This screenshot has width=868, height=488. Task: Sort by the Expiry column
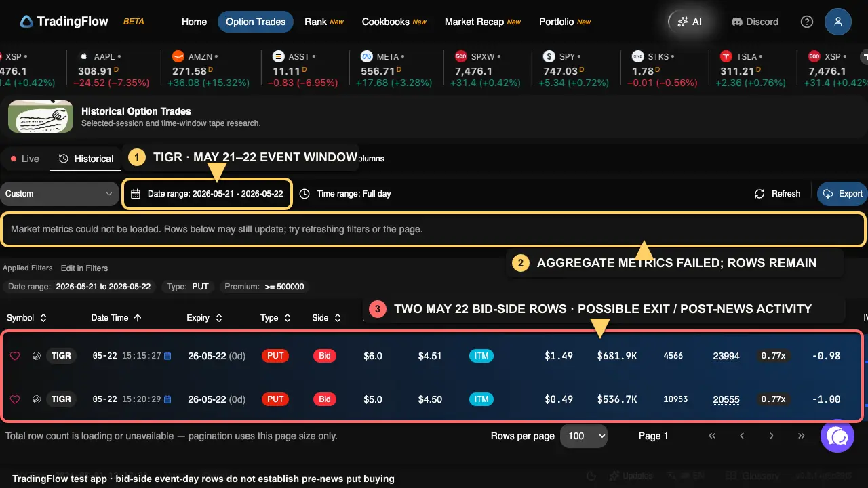coord(205,318)
